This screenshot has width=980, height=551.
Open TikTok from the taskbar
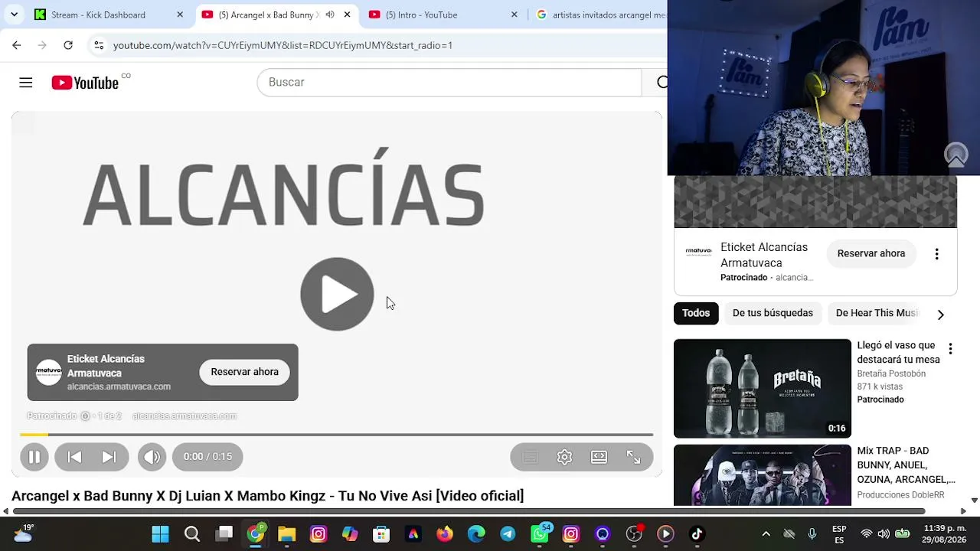(697, 534)
